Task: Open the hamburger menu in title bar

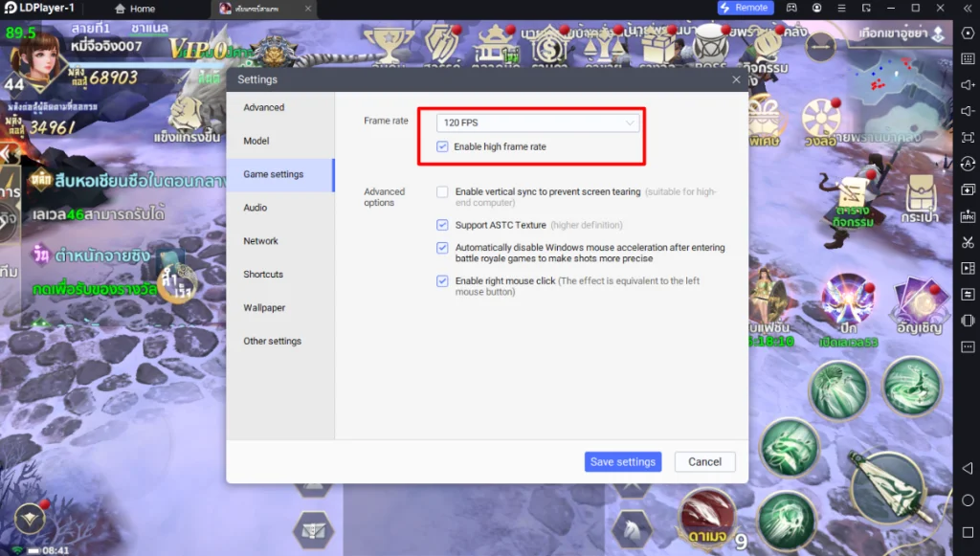Action: pyautogui.click(x=841, y=8)
